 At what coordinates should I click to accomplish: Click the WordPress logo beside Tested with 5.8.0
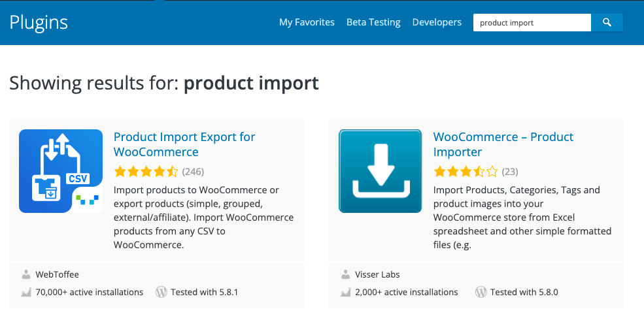click(481, 292)
